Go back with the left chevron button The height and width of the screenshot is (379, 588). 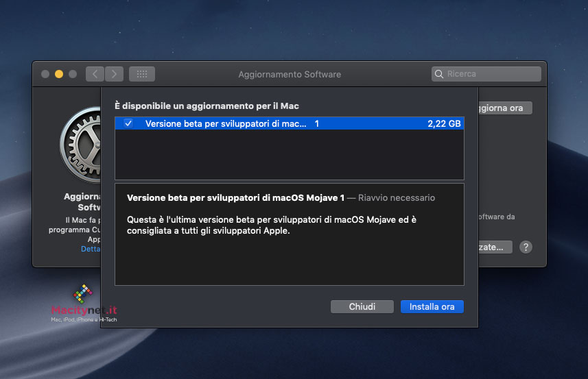point(95,74)
